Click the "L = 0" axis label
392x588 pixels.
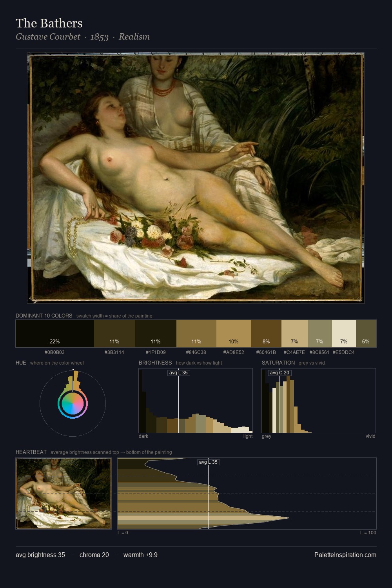pyautogui.click(x=123, y=533)
